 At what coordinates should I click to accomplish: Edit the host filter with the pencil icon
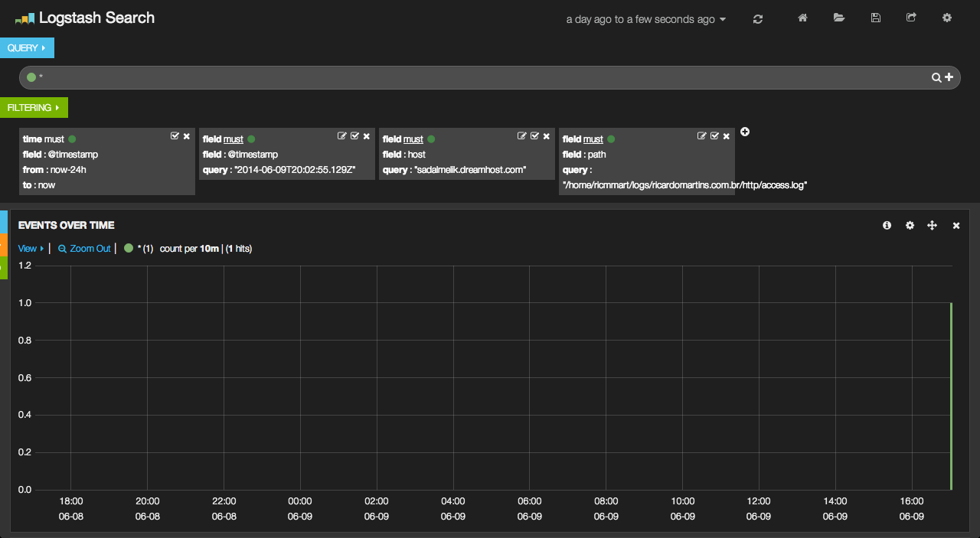(x=522, y=135)
